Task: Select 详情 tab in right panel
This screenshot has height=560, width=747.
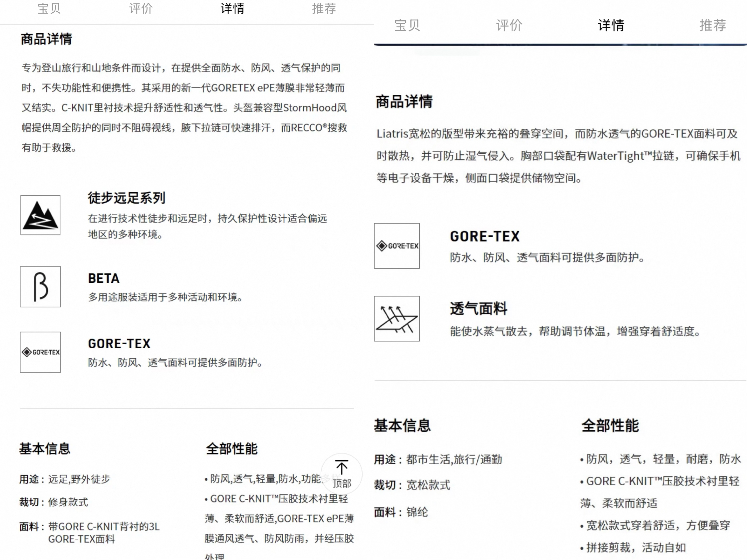Action: (x=611, y=25)
